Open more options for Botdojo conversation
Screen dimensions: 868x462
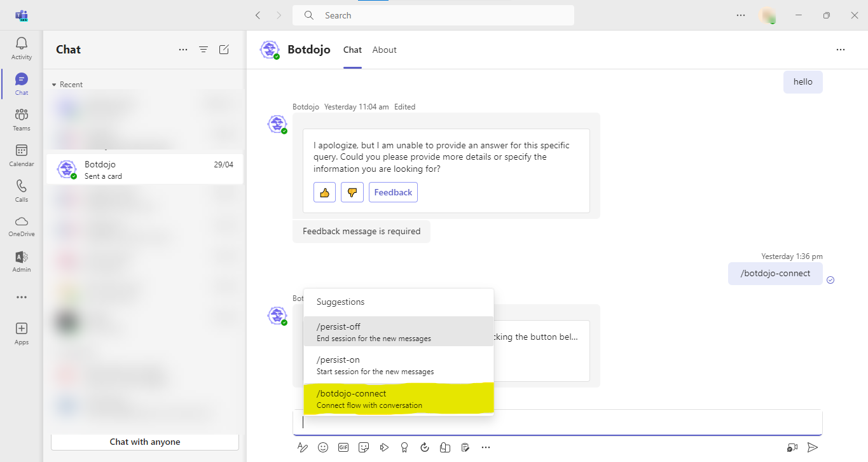click(841, 50)
